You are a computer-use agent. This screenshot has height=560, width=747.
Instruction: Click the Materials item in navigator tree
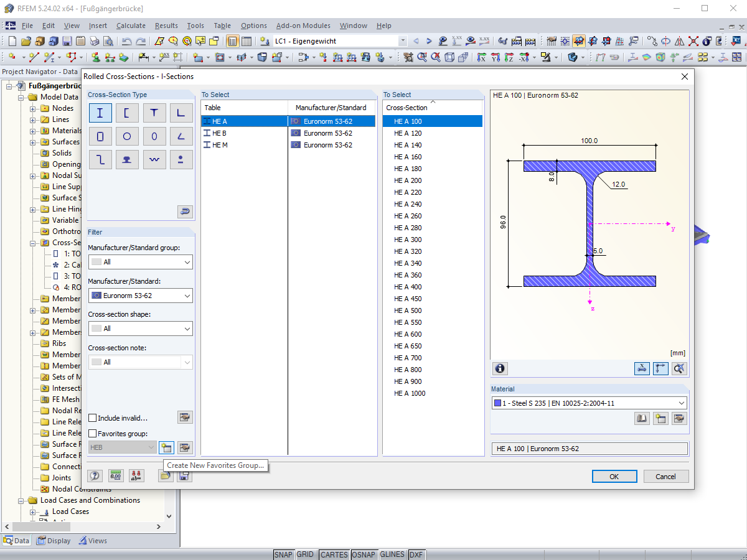(x=67, y=131)
